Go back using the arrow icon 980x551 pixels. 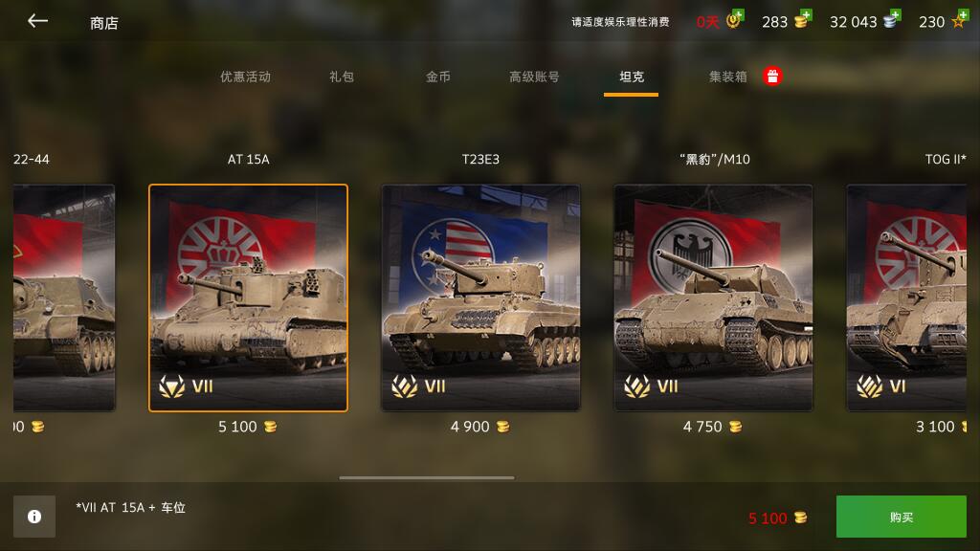tap(37, 21)
